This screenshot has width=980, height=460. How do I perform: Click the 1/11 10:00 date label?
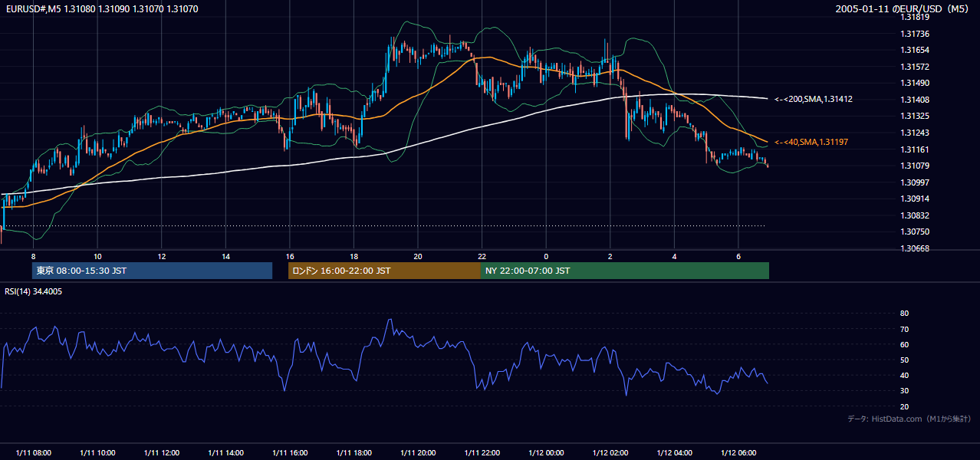pos(97,453)
